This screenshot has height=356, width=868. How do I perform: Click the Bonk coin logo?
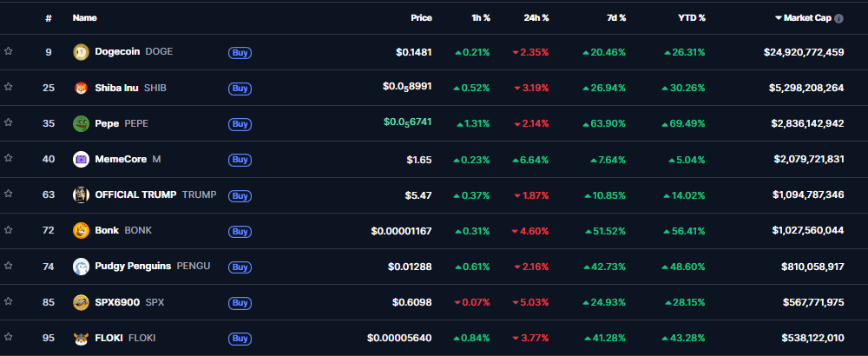[x=81, y=230]
